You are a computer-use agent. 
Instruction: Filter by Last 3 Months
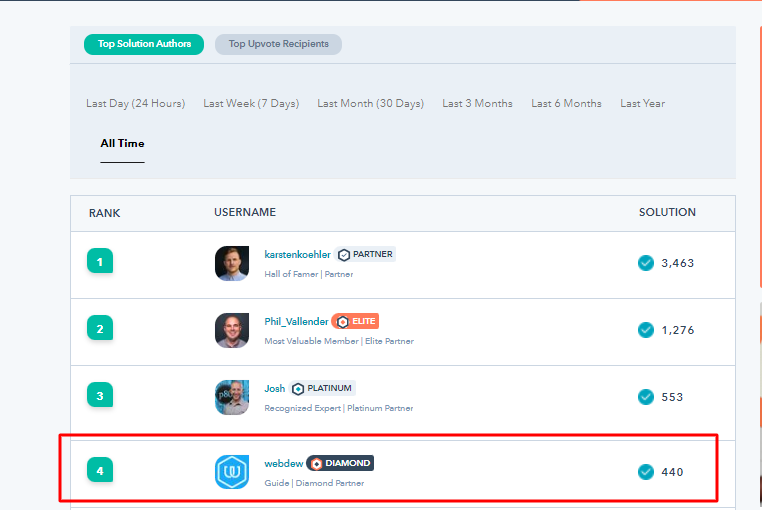click(x=477, y=104)
